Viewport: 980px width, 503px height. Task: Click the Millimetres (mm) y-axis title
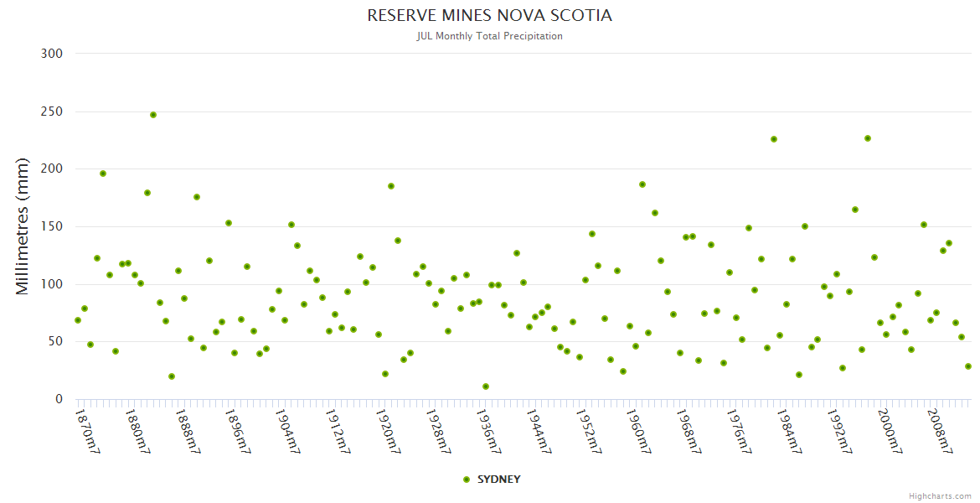23,226
